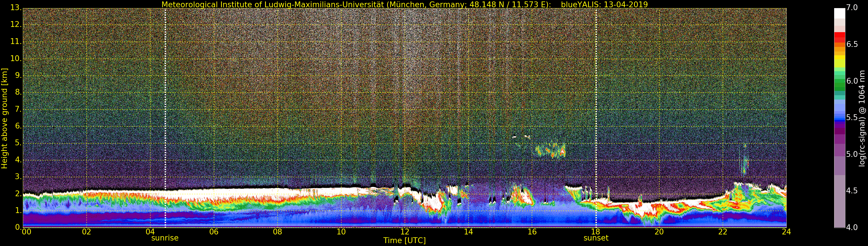Click the "7.0" colorbar tick label

pos(852,8)
